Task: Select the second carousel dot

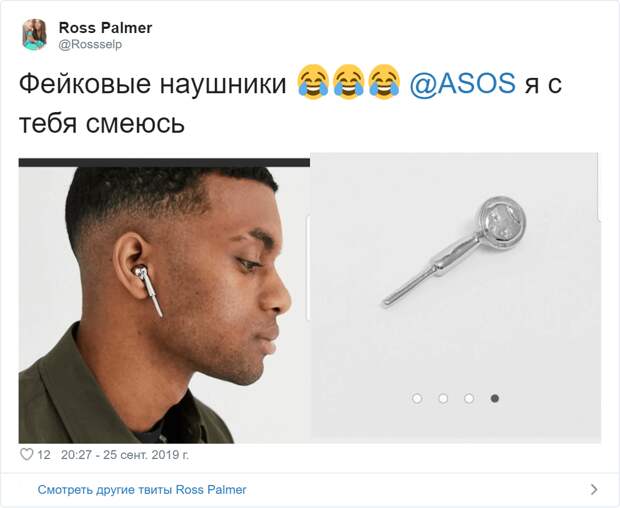Action: [x=443, y=398]
